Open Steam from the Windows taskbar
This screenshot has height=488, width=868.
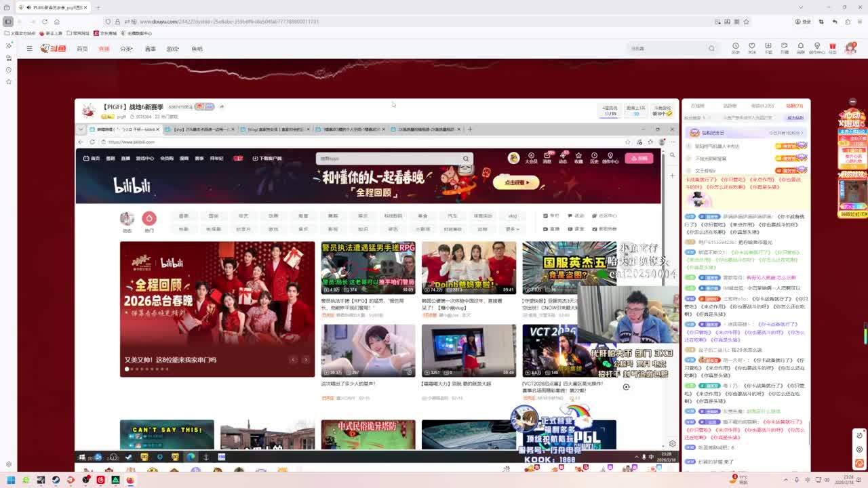56,480
